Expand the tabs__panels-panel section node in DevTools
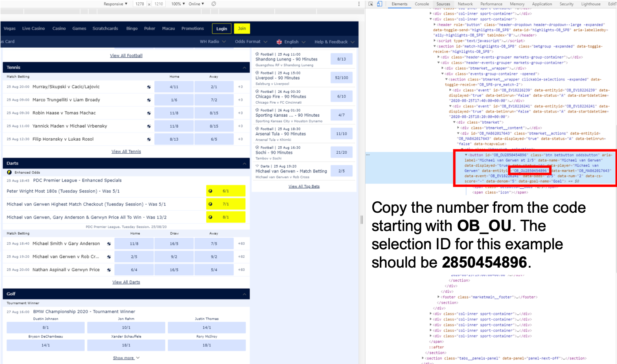 422,358
